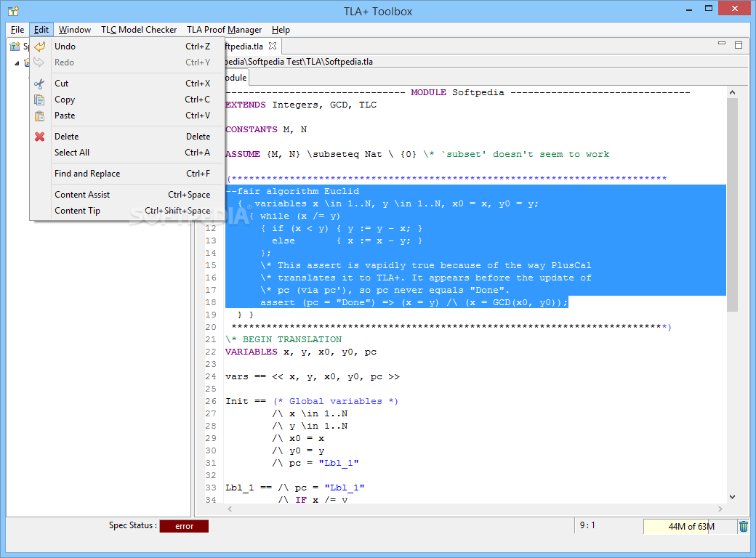
Task: Choose Content Tip entry
Action: pyautogui.click(x=127, y=211)
